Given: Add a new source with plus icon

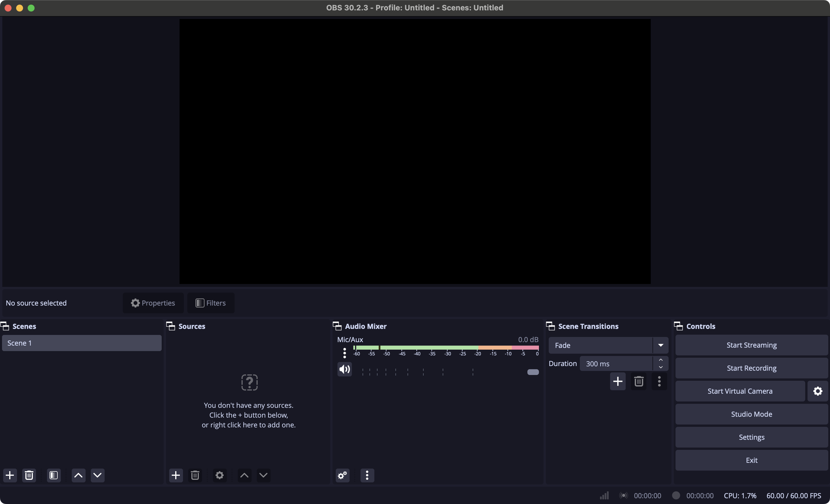Looking at the screenshot, I should (x=176, y=475).
